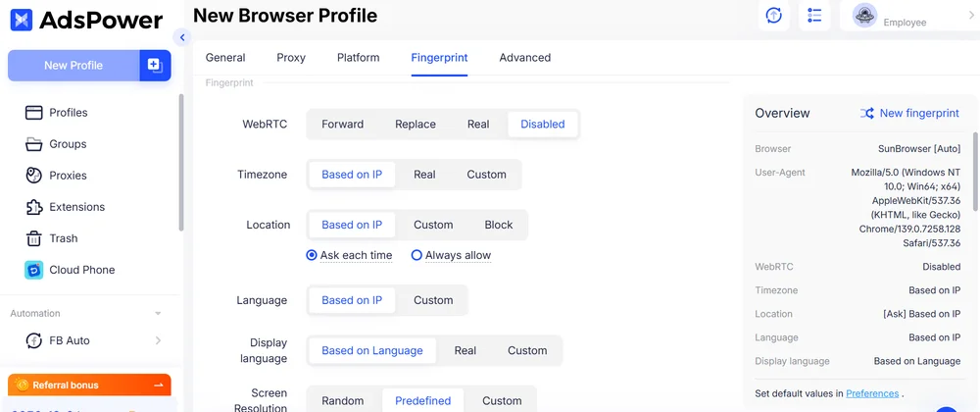Open the Trash bin icon
This screenshot has width=980, height=412.
(x=33, y=238)
